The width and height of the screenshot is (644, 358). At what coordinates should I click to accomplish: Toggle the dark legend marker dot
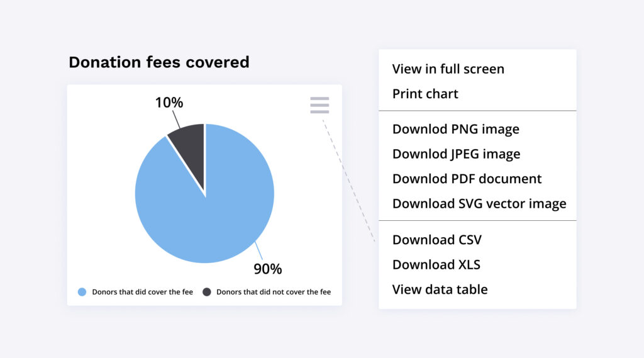[207, 292]
